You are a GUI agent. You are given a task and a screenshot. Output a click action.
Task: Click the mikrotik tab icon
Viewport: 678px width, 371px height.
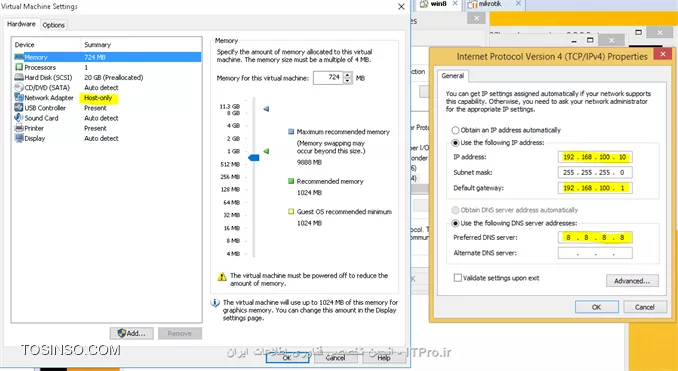(x=473, y=4)
